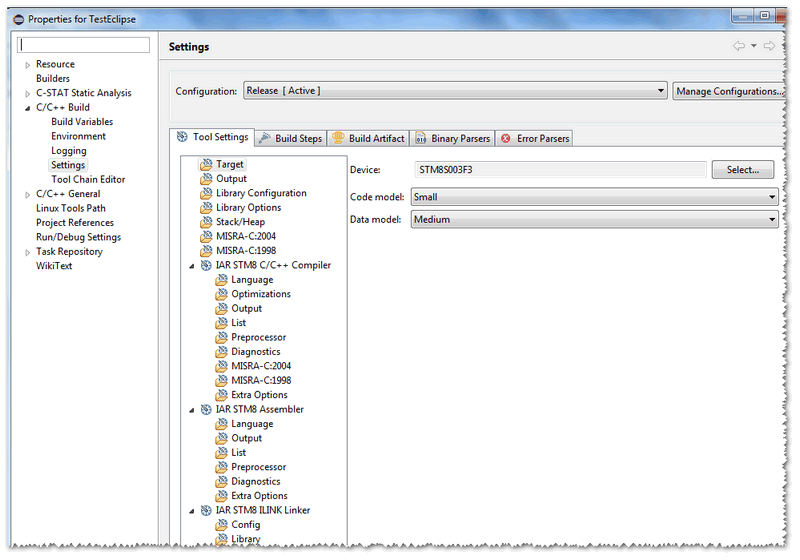Click the IAR STM8 ILINK Linker tool icon
Screen dimensions: 800x560
click(x=206, y=510)
